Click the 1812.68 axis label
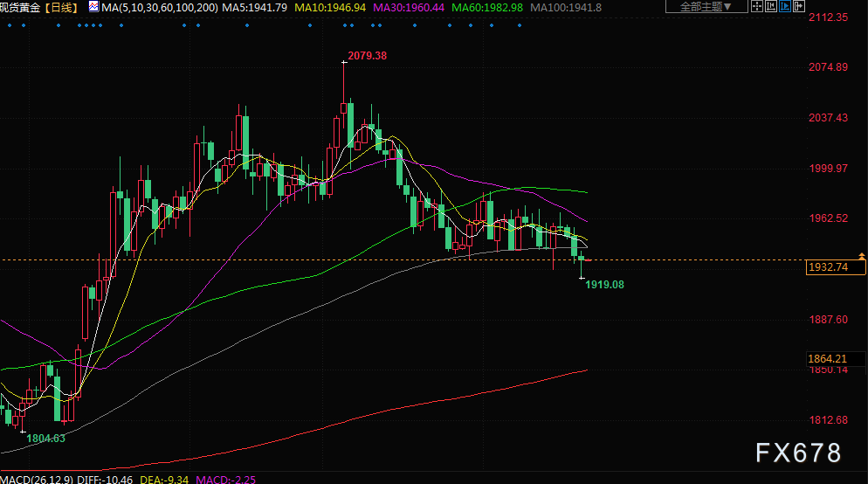This screenshot has height=484, width=868. click(x=828, y=420)
